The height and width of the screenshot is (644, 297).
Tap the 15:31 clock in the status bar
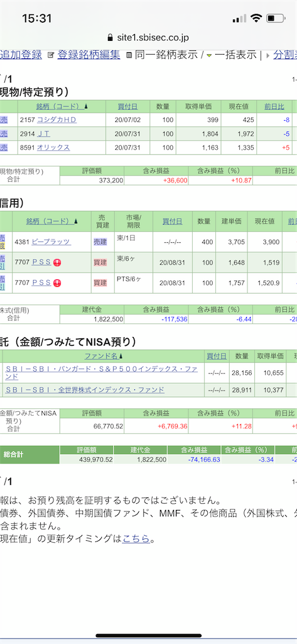[x=37, y=18]
